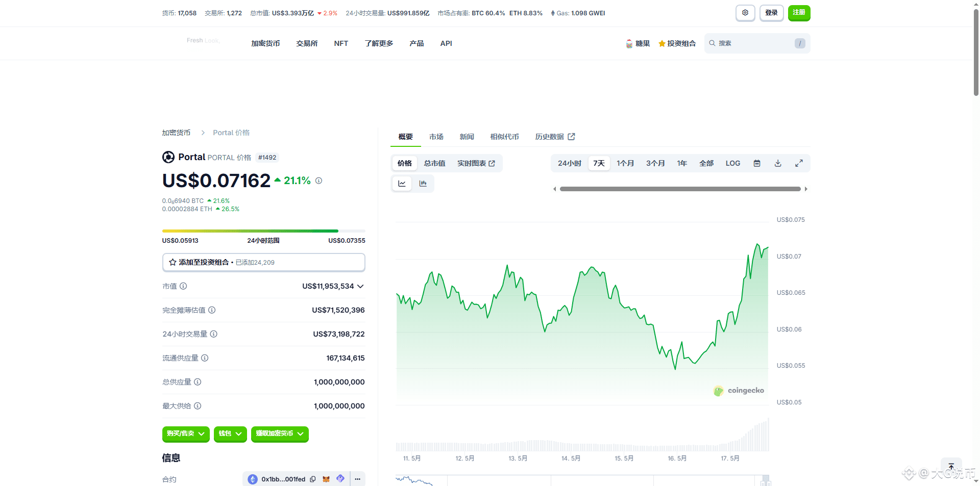Click the 加密货币 breadcrumb link
Screen dimensions: 980x486
176,133
